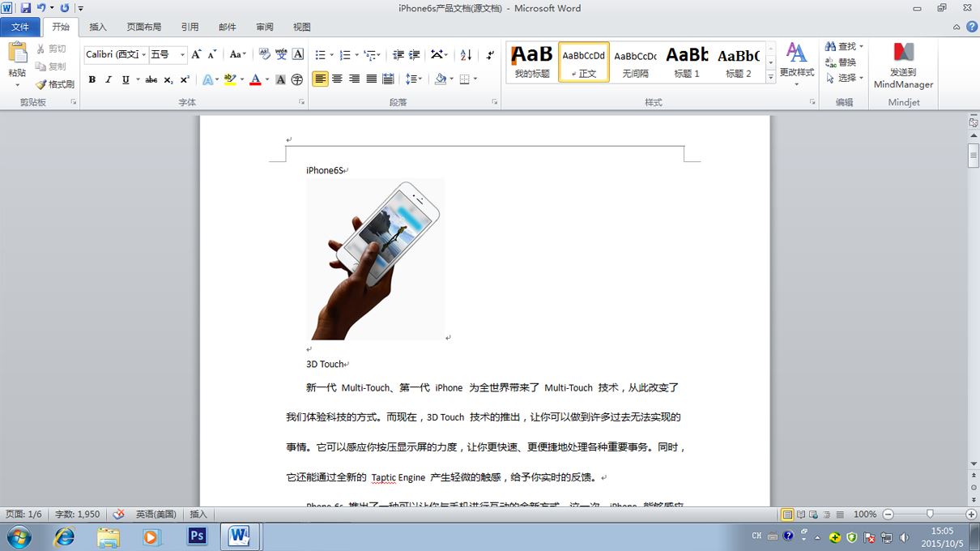Click the font color red A button

coord(255,79)
